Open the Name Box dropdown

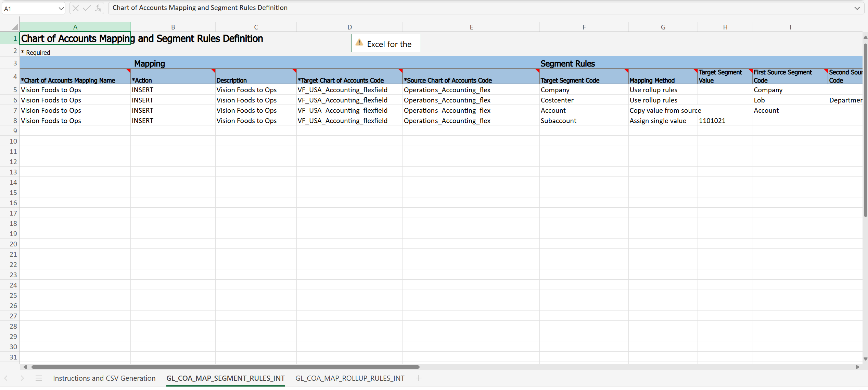61,8
